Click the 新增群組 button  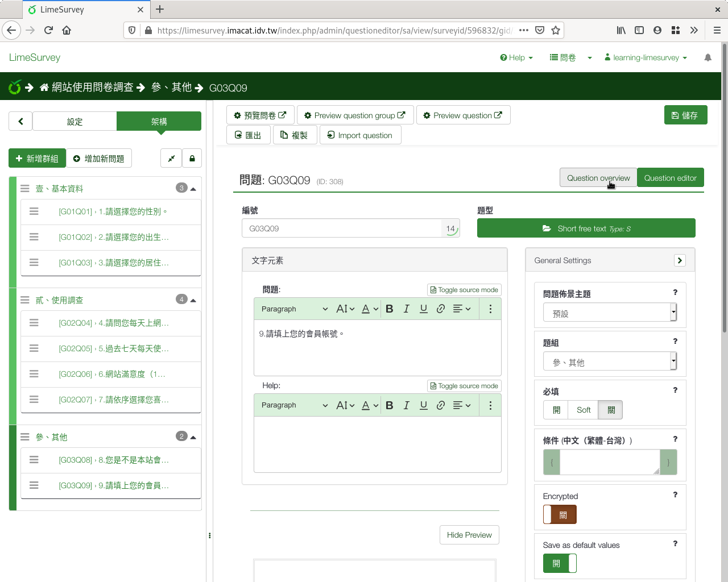pyautogui.click(x=37, y=159)
